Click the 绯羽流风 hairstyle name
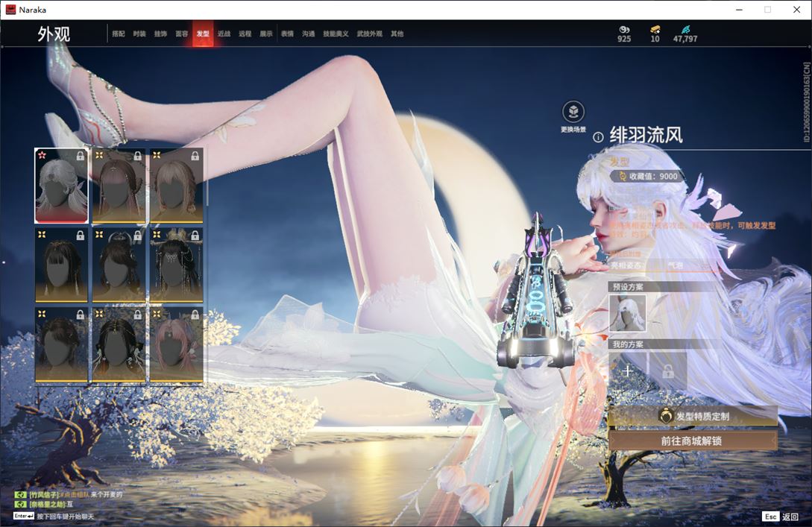This screenshot has height=527, width=812. click(646, 135)
